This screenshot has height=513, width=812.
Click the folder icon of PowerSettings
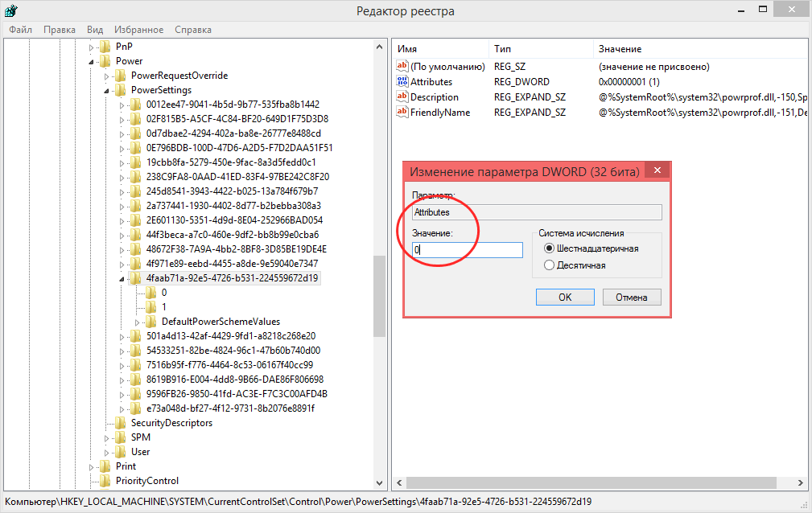121,90
